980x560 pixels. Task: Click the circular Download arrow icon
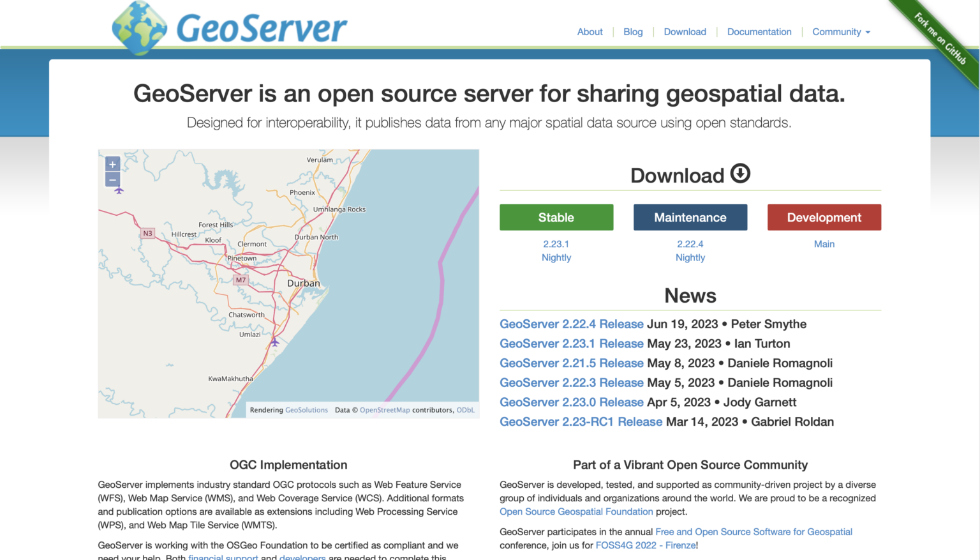[x=739, y=172]
